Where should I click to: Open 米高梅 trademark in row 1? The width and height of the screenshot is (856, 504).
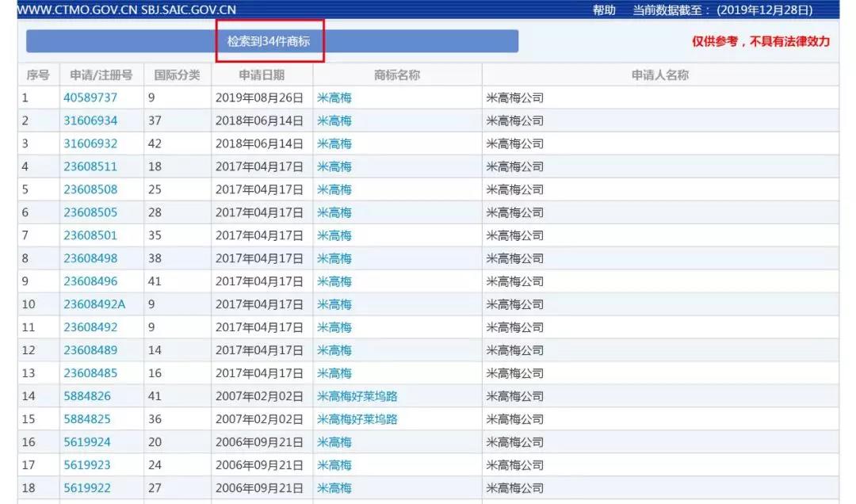click(334, 97)
